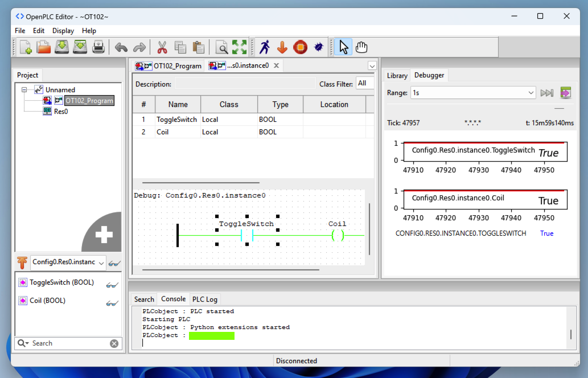
Task: Open the PLC Log tab
Action: point(205,299)
